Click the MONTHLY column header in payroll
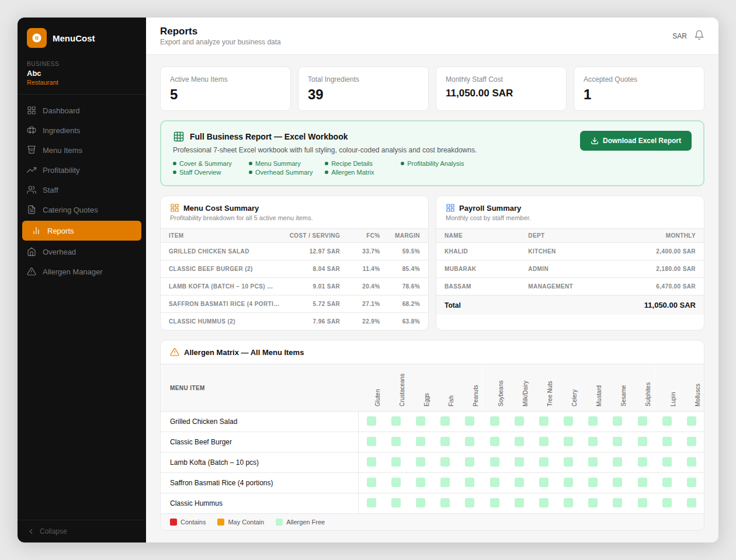736x560 pixels. (x=681, y=235)
